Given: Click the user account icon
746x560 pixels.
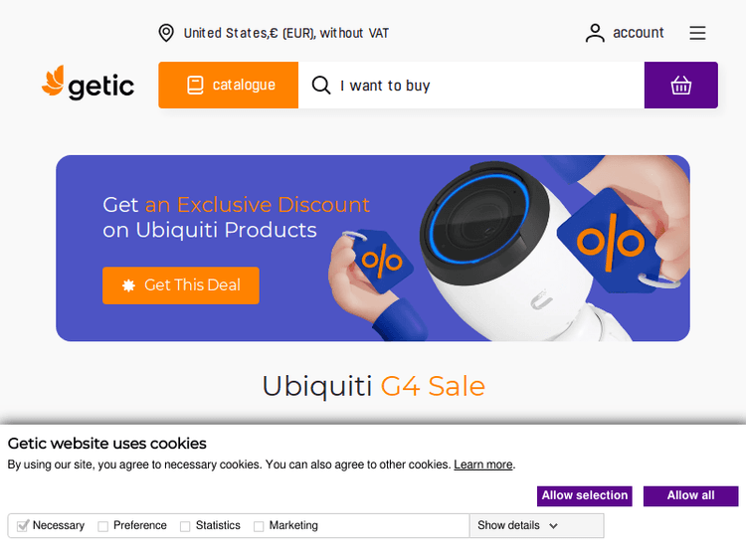Looking at the screenshot, I should click(x=595, y=33).
